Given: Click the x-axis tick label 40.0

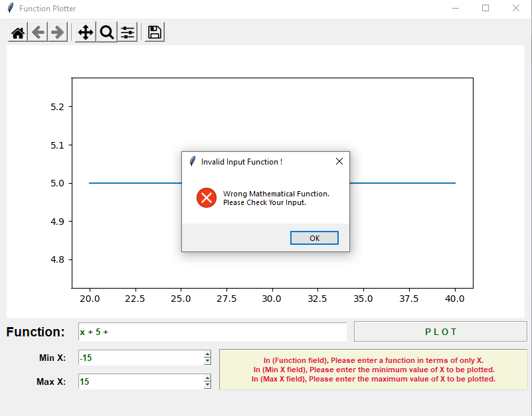Looking at the screenshot, I should click(455, 299).
